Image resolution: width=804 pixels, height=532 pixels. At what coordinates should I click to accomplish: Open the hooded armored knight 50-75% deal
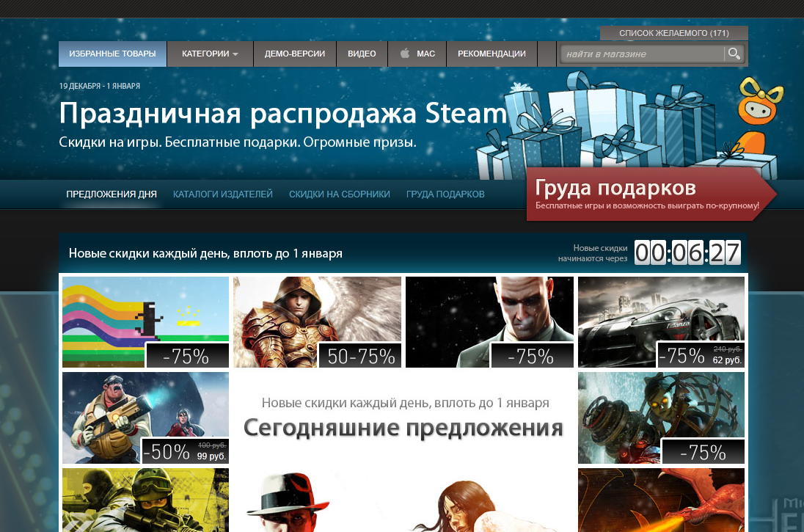[x=318, y=322]
